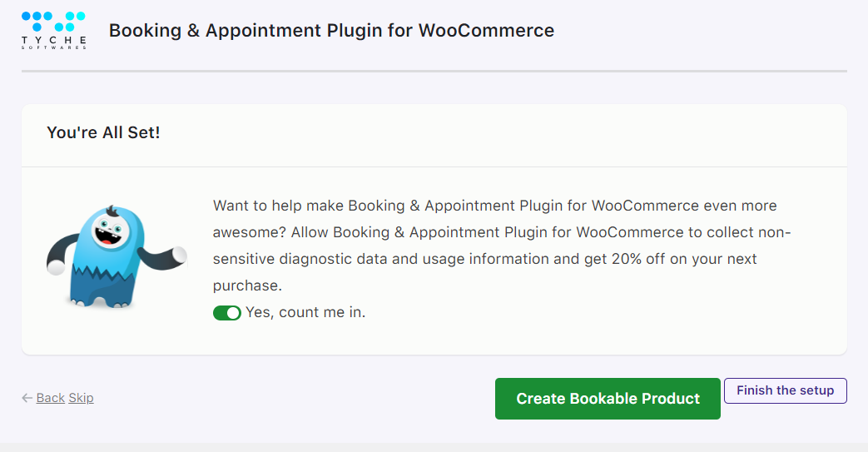
Task: Click the Finish the setup button
Action: click(785, 390)
